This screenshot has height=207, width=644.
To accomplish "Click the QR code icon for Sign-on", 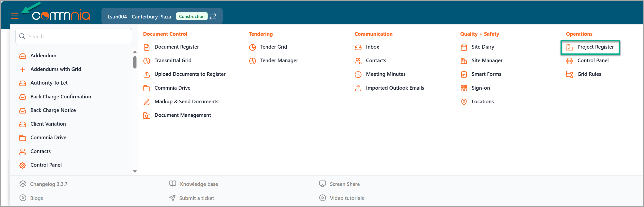I will point(464,88).
